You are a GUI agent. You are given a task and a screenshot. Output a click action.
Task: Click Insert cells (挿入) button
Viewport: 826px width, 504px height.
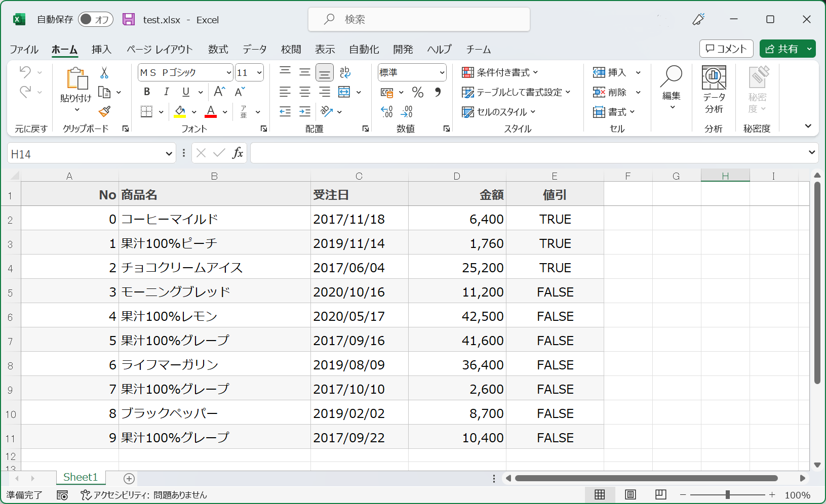point(610,72)
